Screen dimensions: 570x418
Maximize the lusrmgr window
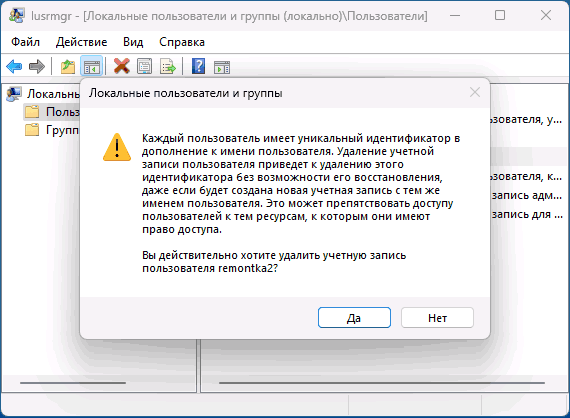point(500,15)
